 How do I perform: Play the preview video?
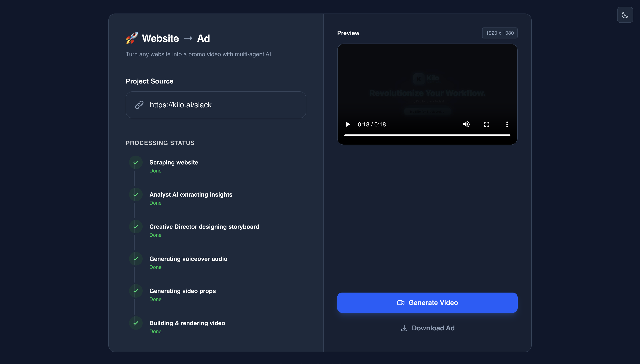(348, 124)
